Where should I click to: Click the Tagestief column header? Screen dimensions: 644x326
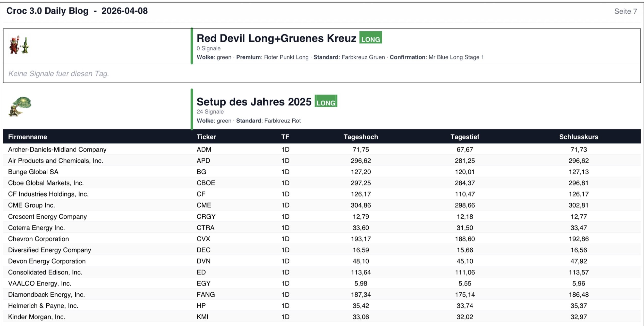[464, 137]
